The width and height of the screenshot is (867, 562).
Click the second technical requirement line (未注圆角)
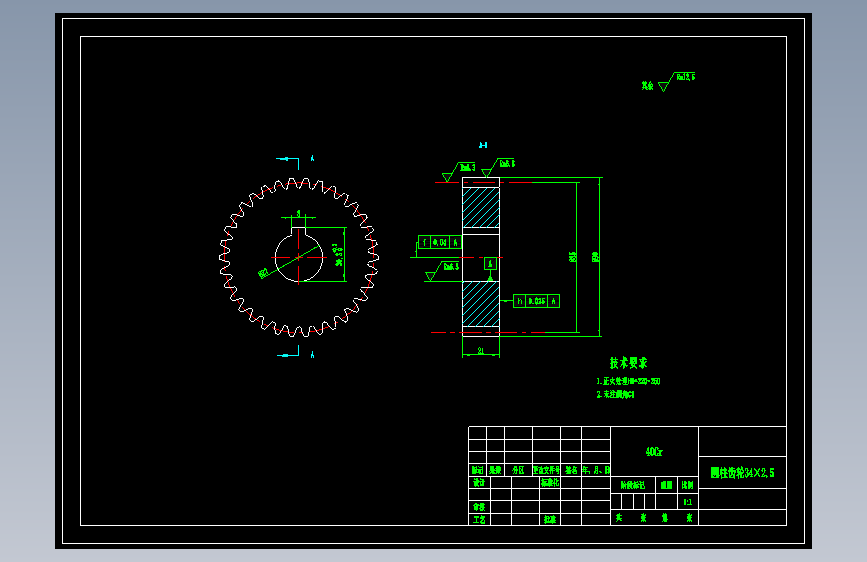point(615,394)
